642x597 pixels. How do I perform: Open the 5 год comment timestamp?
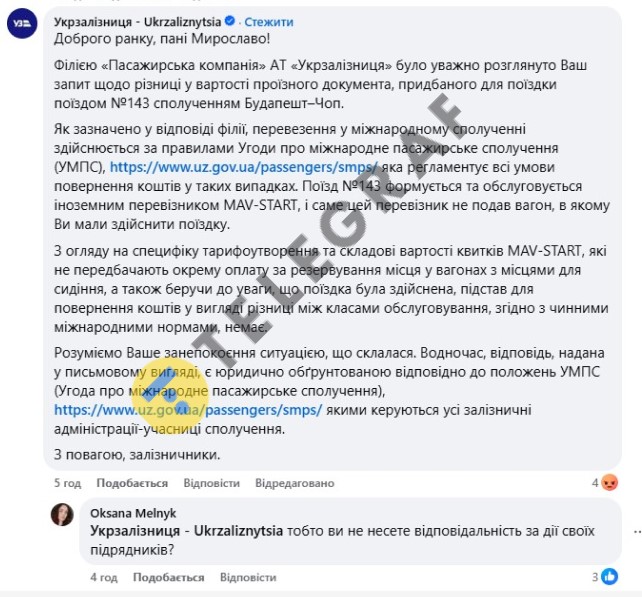point(68,483)
